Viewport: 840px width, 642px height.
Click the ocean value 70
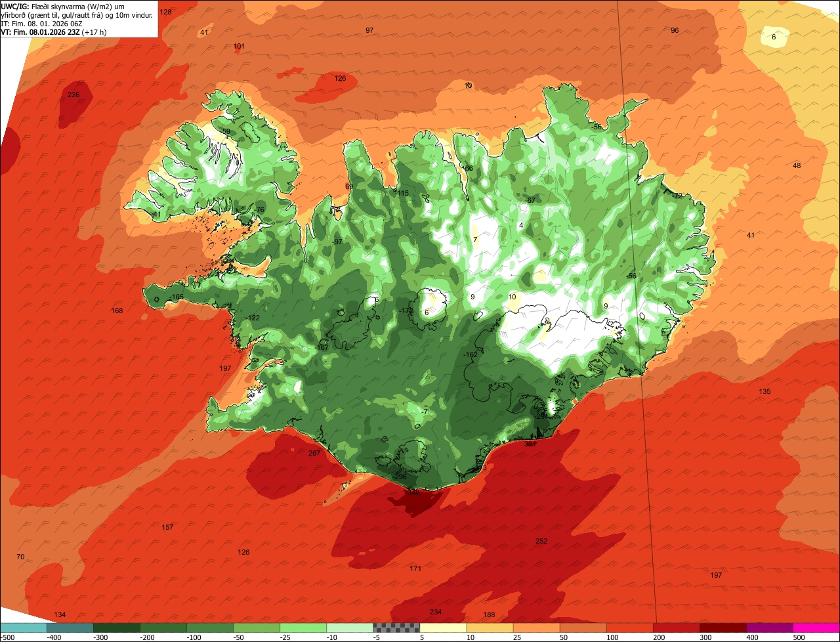pos(20,557)
